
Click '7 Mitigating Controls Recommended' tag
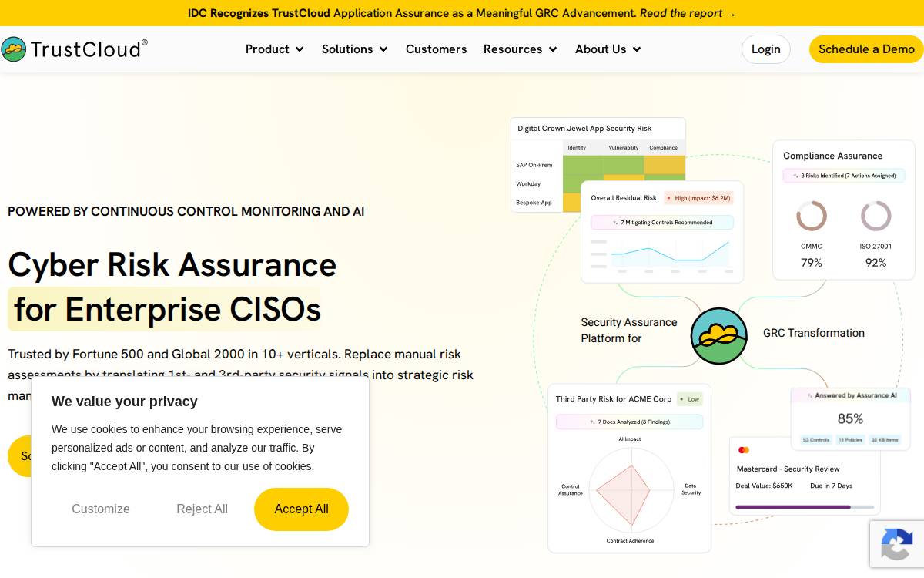click(x=662, y=223)
